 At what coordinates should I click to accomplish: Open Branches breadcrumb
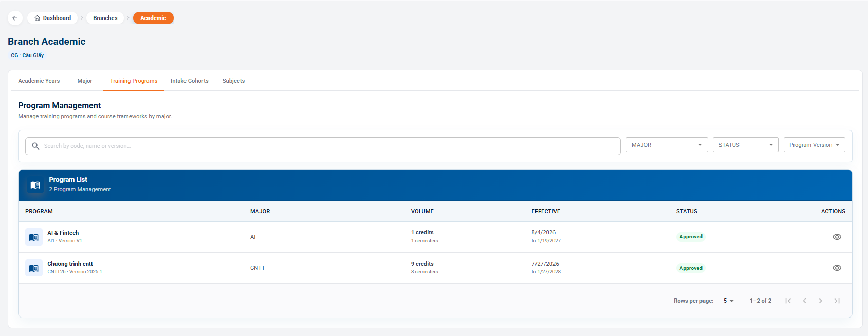(x=105, y=18)
